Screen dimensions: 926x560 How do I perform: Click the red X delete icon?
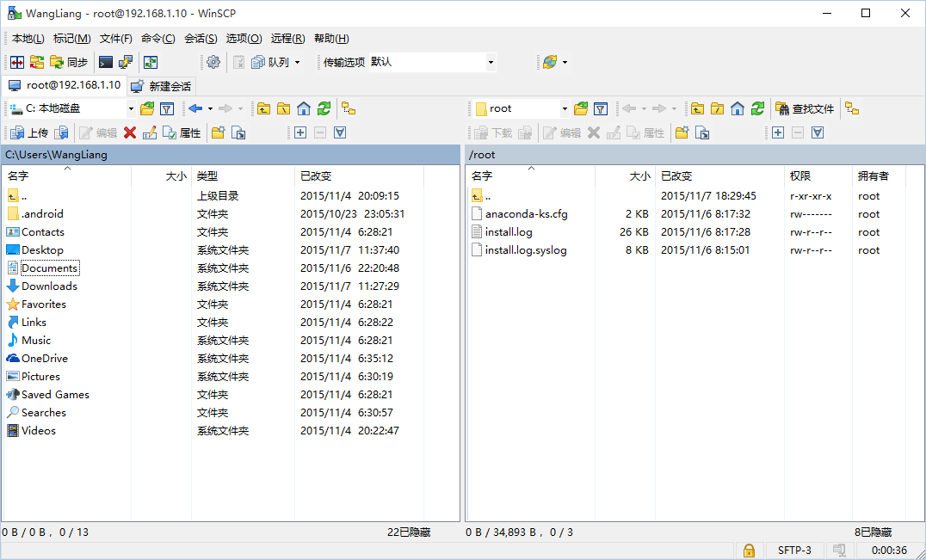point(130,132)
